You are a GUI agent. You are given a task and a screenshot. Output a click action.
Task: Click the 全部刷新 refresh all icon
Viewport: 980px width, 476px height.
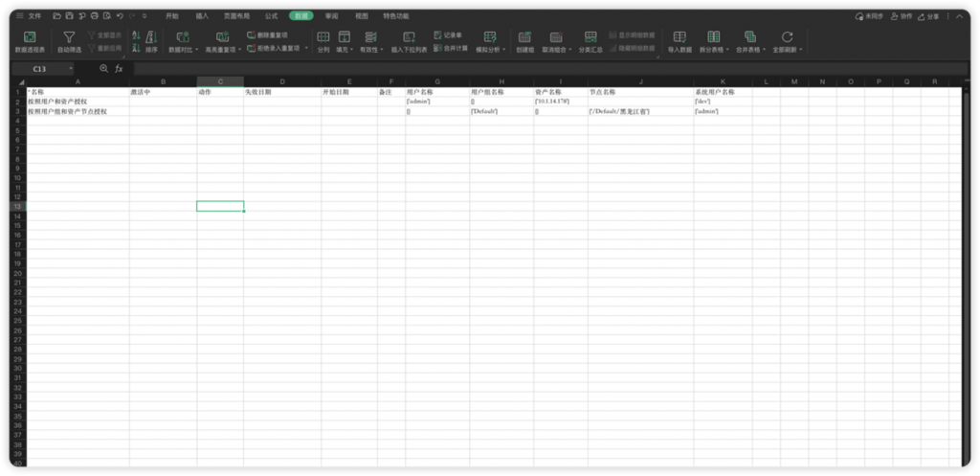(x=787, y=37)
